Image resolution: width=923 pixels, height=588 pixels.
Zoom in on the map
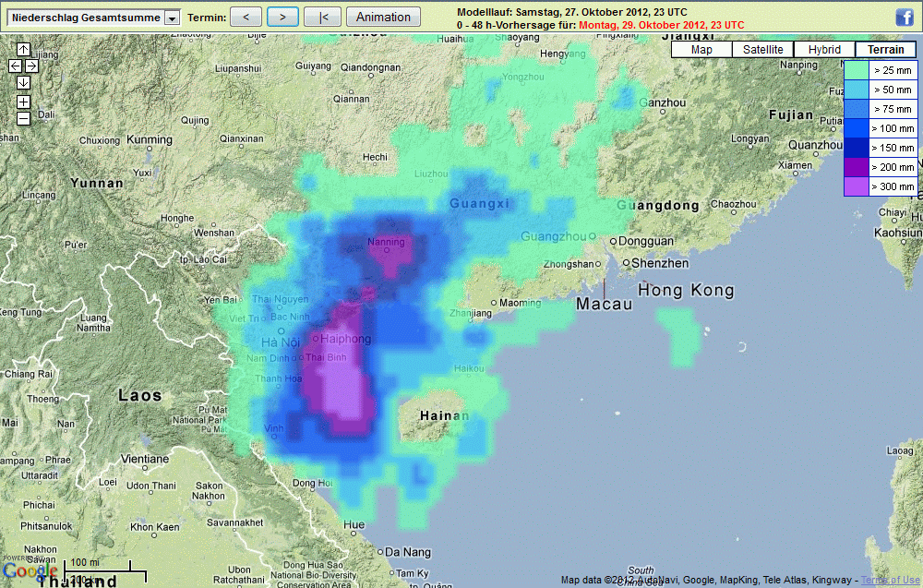[24, 102]
